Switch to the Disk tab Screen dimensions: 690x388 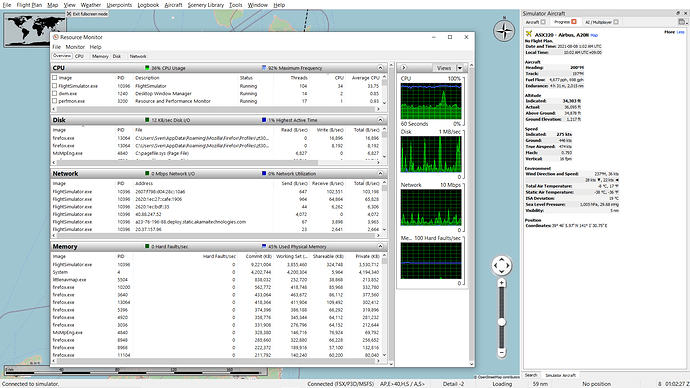117,56
